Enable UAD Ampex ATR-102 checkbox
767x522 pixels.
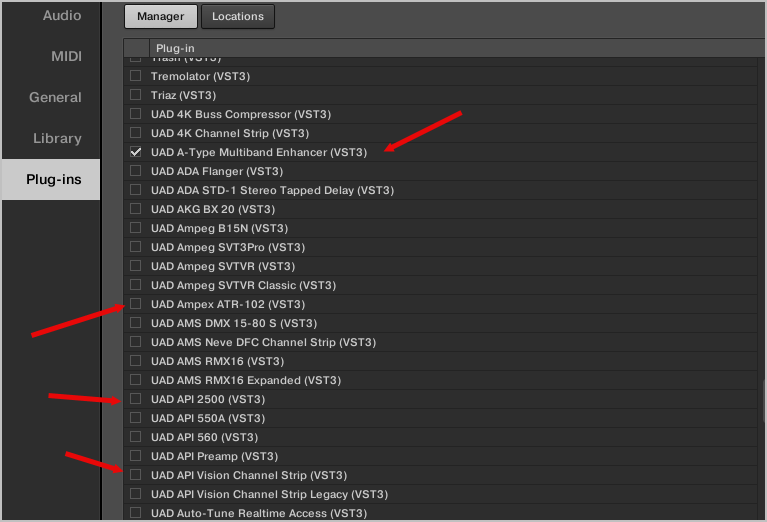click(135, 304)
